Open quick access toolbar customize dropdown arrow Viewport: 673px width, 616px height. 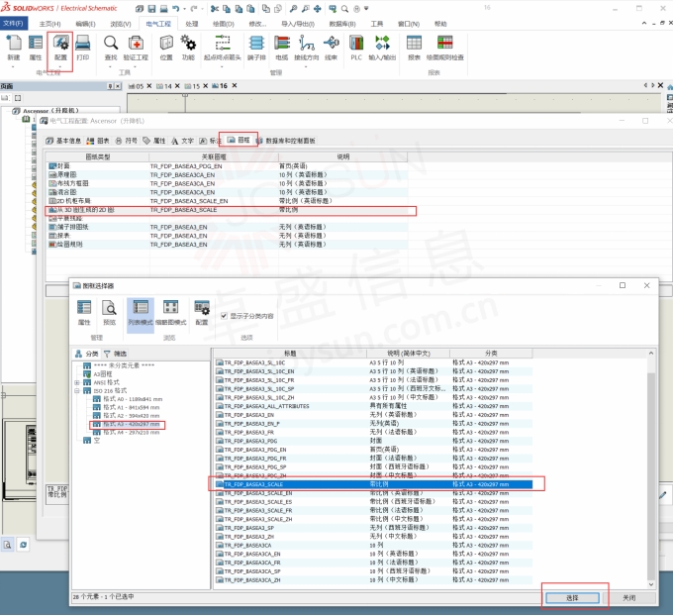[x=366, y=9]
